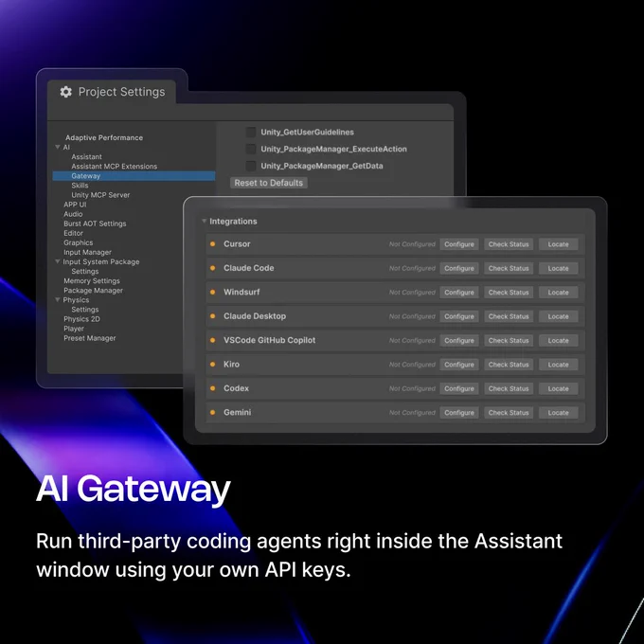Viewport: 644px width, 644px height.
Task: Click the orange status dot beside Claude Desktop
Action: [x=213, y=316]
